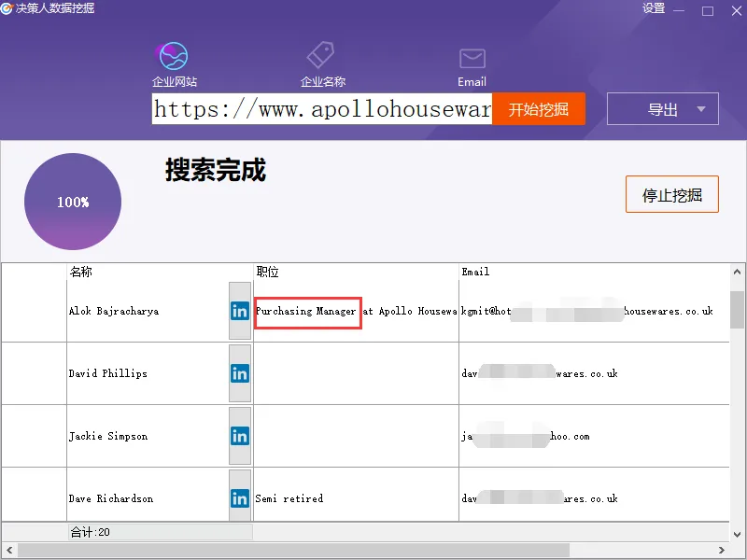The image size is (747, 560).
Task: Select the 企业名称 tag icon
Action: pyautogui.click(x=320, y=55)
